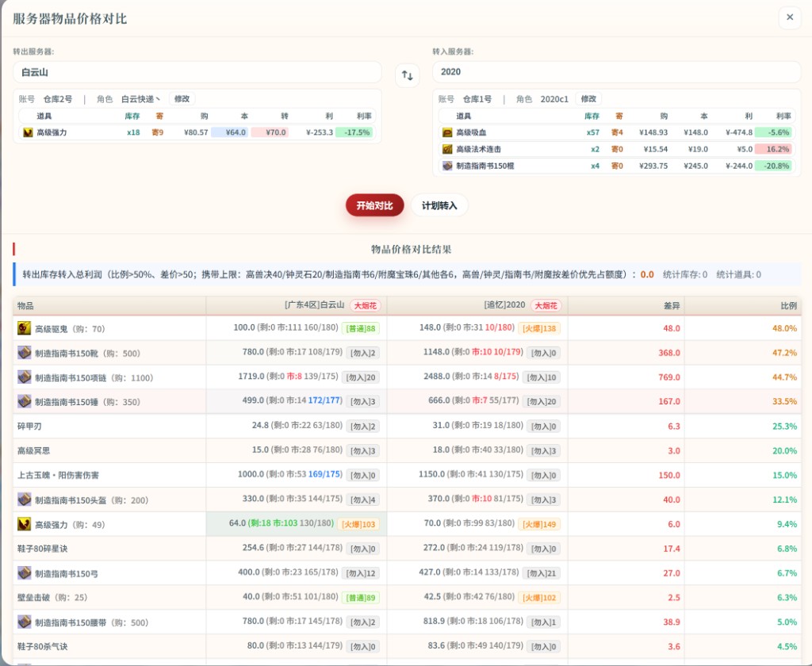Click the 制造指南书150头盔 row icon

[x=25, y=499]
